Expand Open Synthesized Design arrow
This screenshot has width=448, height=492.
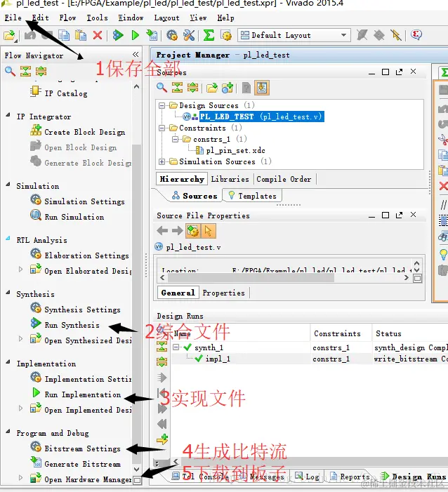(x=21, y=339)
